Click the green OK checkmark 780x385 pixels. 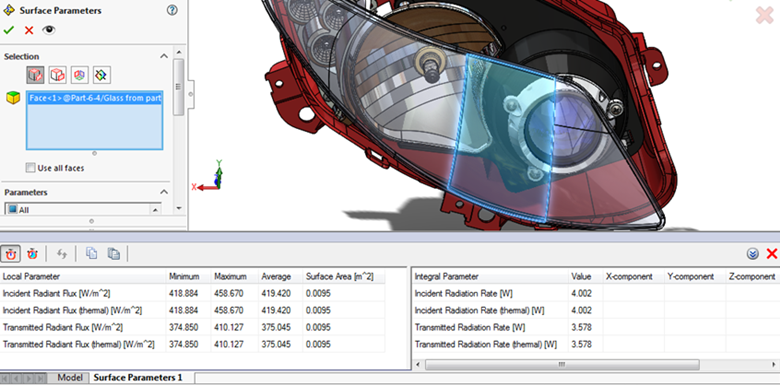pyautogui.click(x=8, y=30)
